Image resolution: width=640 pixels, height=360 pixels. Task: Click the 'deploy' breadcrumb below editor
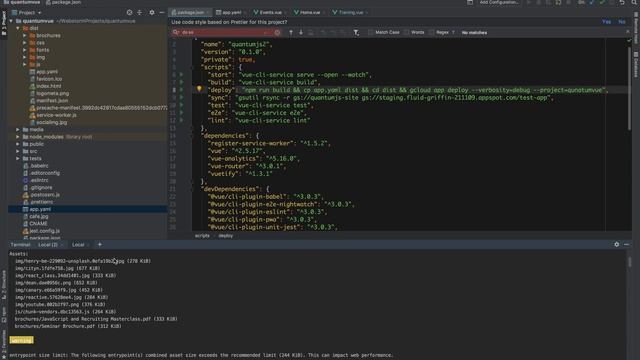[226, 236]
